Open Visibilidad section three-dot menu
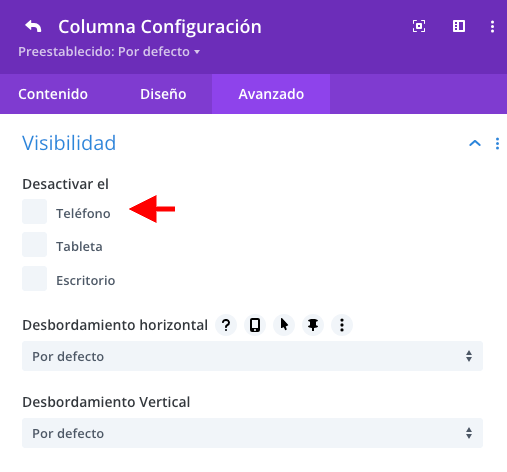Screen dimensions: 507x472 coord(497,144)
